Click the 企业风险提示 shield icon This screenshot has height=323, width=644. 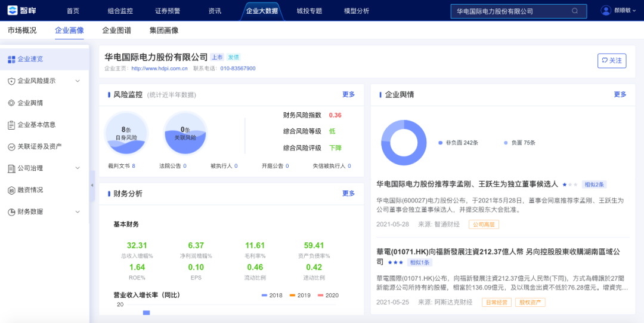click(x=11, y=81)
